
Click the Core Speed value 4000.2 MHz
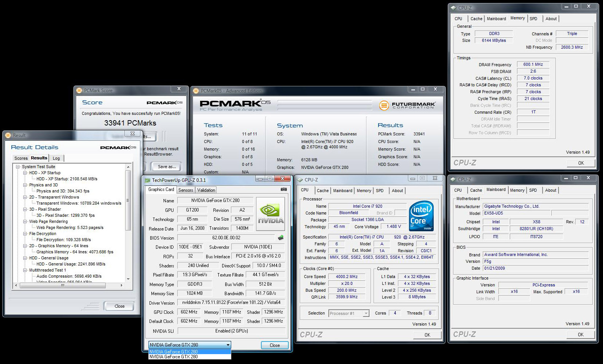click(x=347, y=277)
